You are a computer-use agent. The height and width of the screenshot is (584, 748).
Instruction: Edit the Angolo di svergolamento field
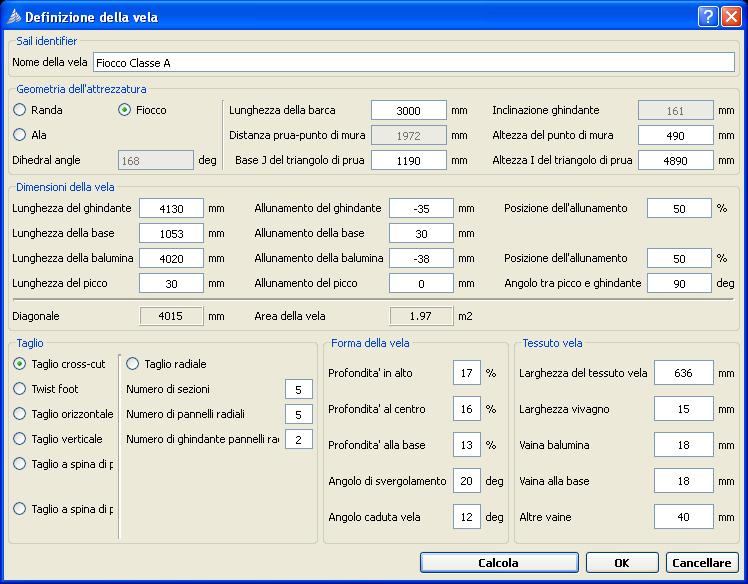(x=467, y=481)
